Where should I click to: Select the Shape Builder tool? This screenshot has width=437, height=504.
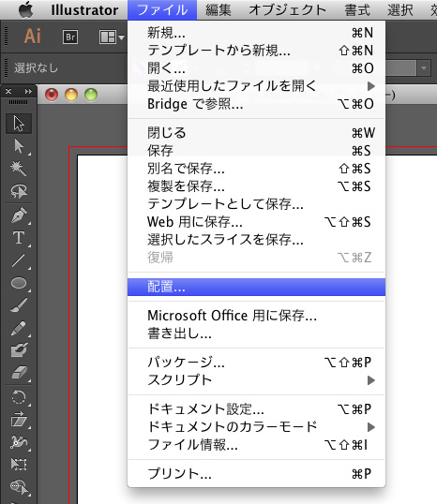(19, 487)
